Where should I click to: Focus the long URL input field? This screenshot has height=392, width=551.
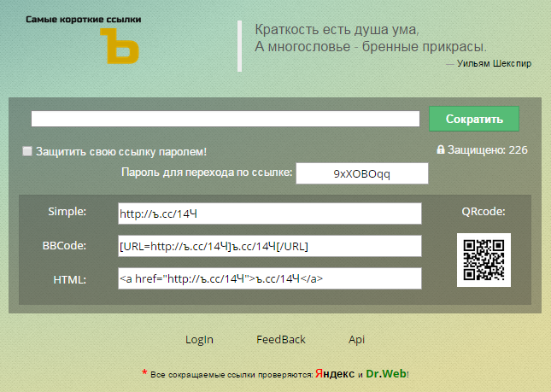tap(226, 119)
